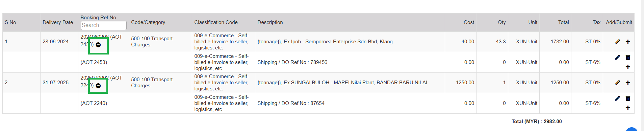Screen dimensions: 644x131
Task: Edit the DO Ref No 87654 line
Action: point(617,99)
